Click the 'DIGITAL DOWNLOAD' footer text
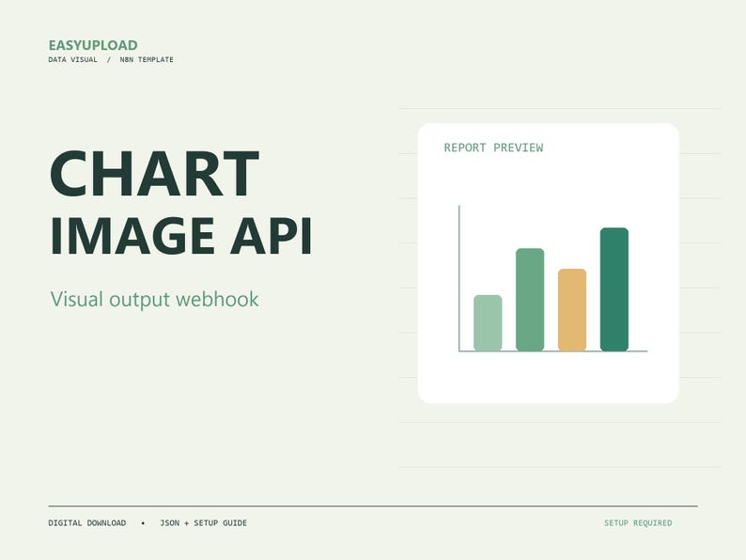Viewport: 746px width, 560px height. (87, 523)
